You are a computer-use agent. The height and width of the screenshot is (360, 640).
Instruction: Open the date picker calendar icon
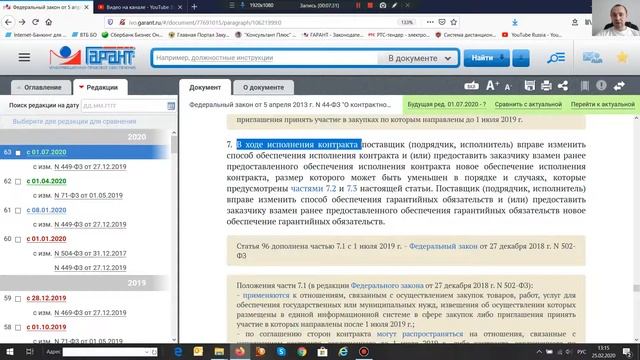(171, 106)
